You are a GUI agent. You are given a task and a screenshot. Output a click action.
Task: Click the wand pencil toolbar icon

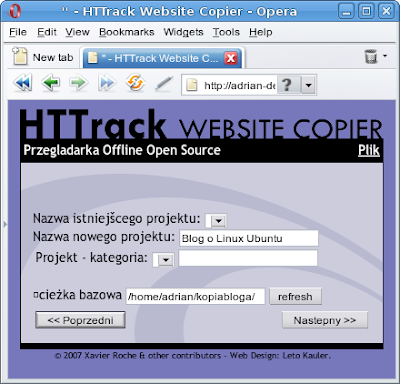point(164,83)
